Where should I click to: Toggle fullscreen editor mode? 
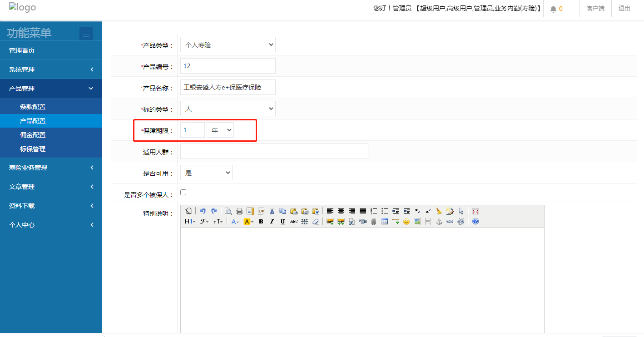coord(476,211)
